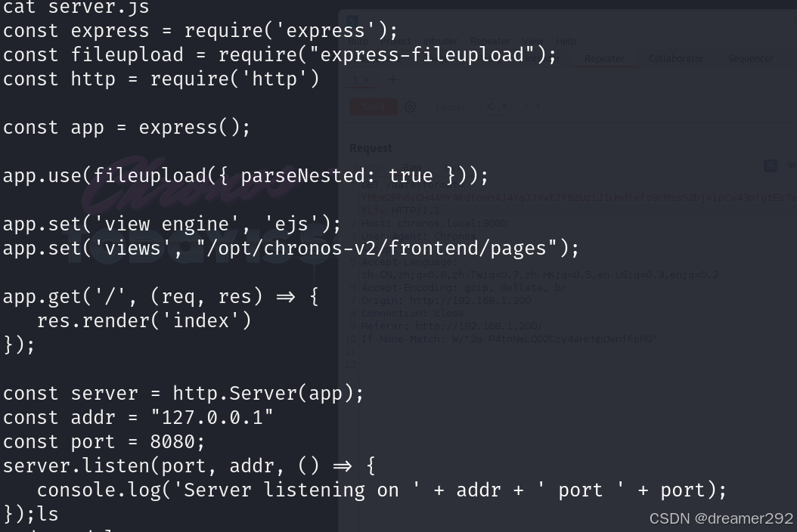797x532 pixels.
Task: Click the Cancel button
Action: pos(450,107)
